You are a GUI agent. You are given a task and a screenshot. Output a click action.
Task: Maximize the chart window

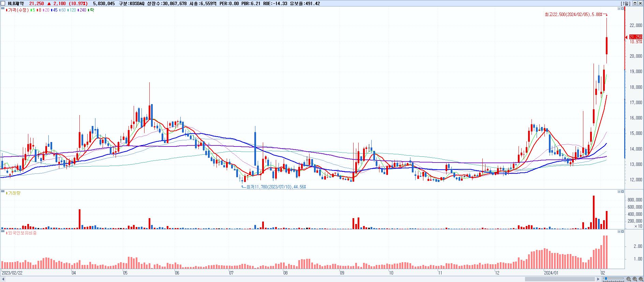pos(635,3)
